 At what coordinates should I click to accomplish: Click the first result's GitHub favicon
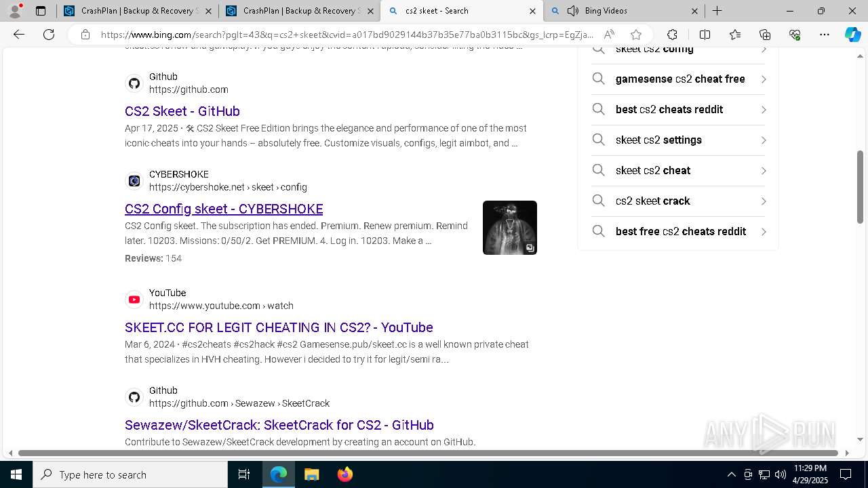click(x=134, y=83)
